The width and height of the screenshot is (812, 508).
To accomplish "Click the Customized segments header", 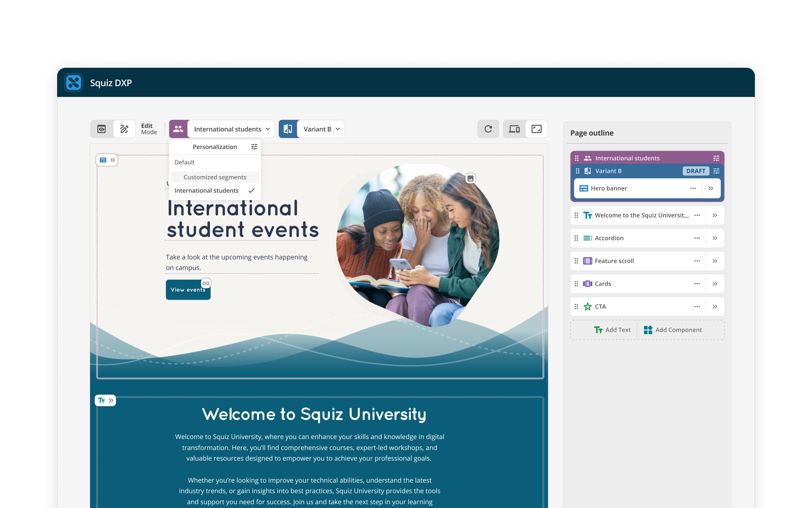I will 215,177.
